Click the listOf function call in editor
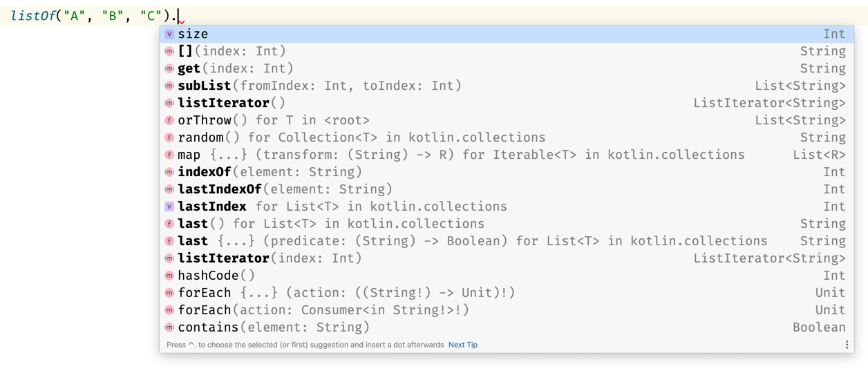This screenshot has width=868, height=391. pos(33,16)
